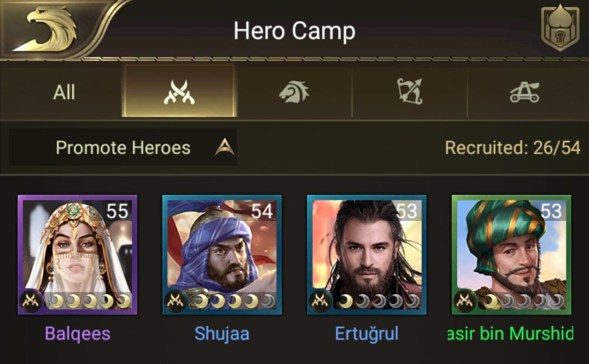Switch to the catapult siege tab
The height and width of the screenshot is (364, 589).
coord(525,92)
